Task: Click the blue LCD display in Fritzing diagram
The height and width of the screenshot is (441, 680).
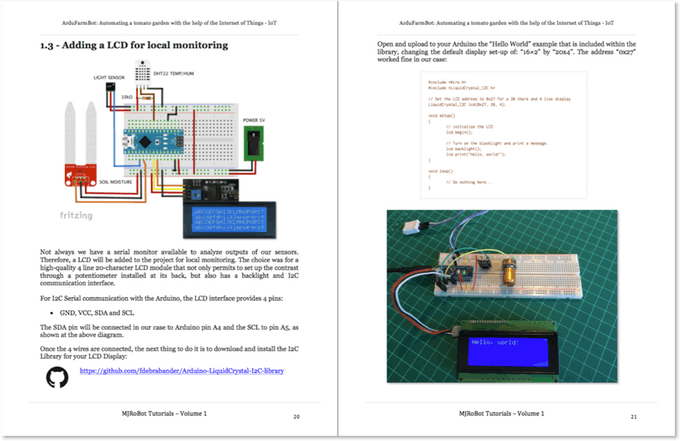Action: 229,220
